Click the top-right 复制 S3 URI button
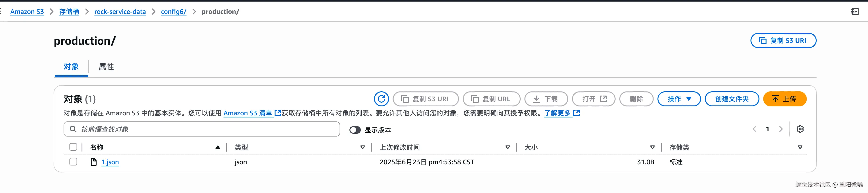 [783, 40]
